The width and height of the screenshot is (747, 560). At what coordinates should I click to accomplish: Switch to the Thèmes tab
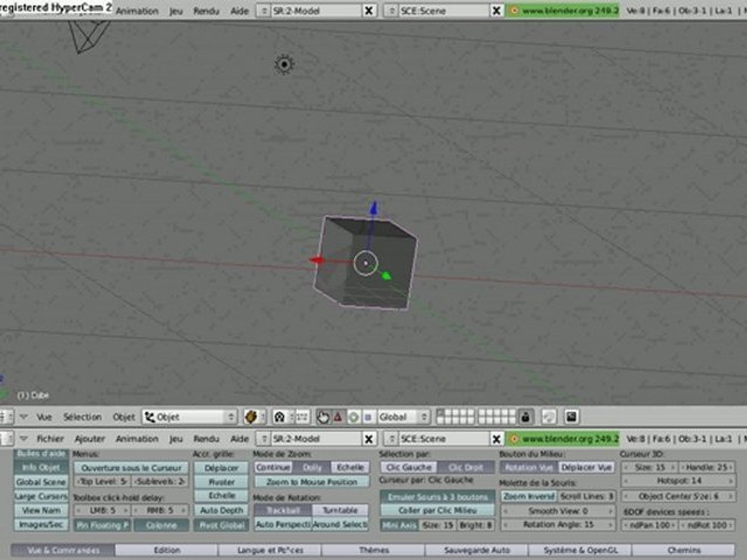tap(374, 550)
